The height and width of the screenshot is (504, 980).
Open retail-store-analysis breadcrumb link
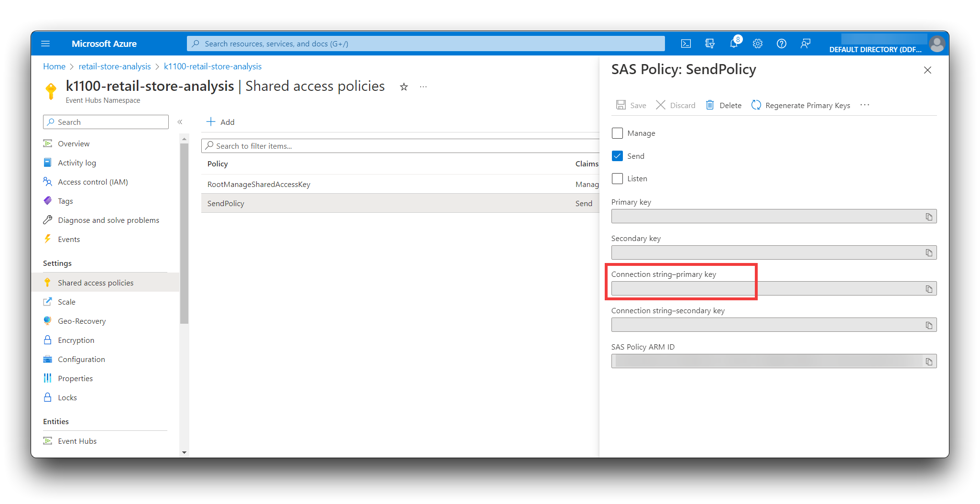tap(115, 66)
